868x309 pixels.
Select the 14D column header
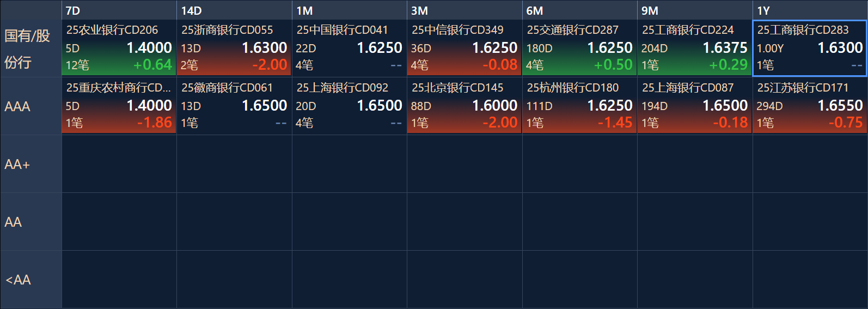tap(234, 10)
